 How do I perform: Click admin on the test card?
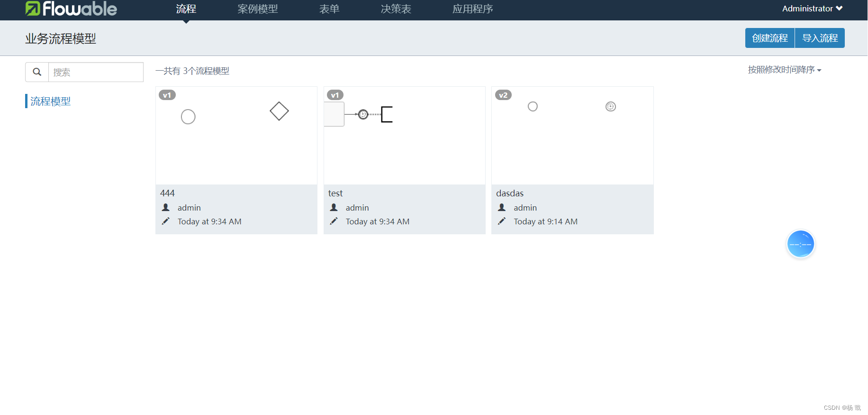click(x=357, y=208)
